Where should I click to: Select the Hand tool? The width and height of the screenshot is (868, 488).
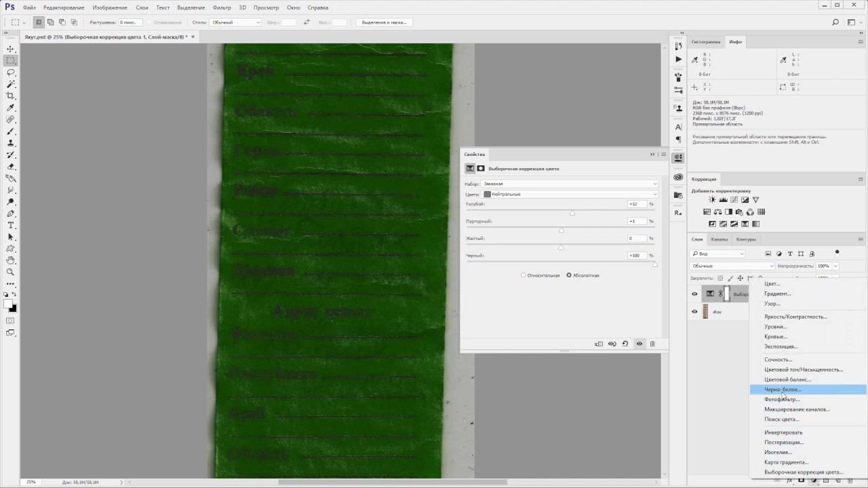click(x=11, y=260)
